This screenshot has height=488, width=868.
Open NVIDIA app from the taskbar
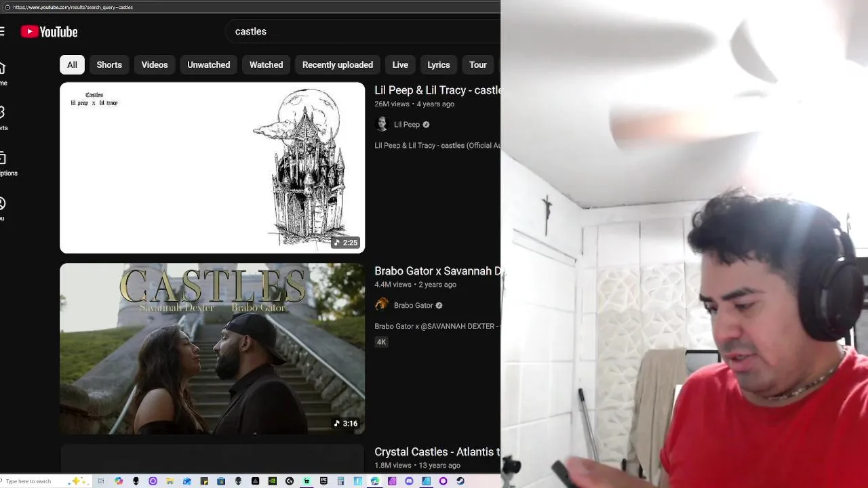(x=273, y=481)
